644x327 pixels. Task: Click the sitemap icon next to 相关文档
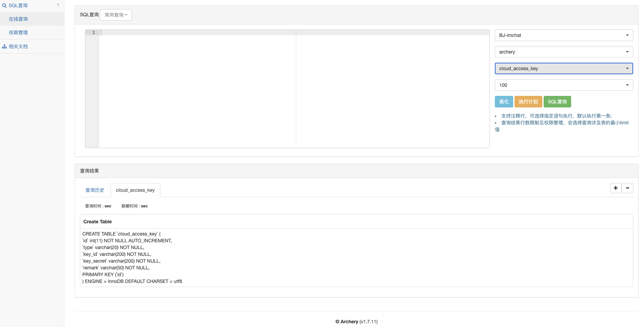(4, 46)
